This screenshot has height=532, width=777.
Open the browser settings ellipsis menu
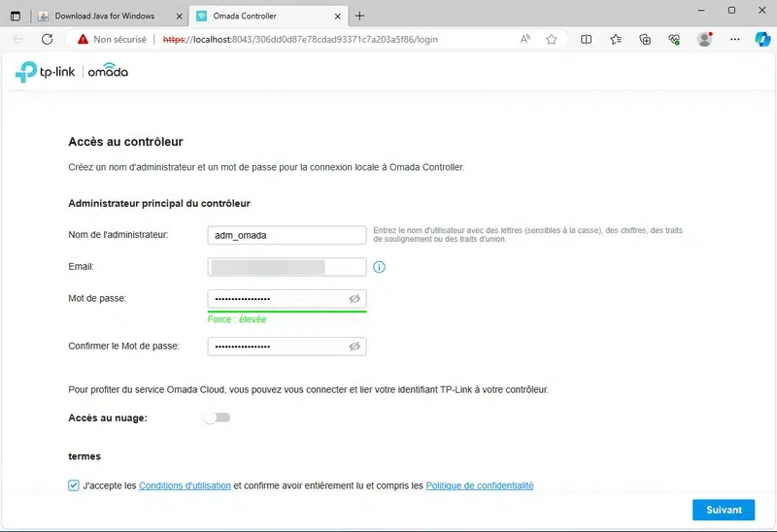coord(735,39)
